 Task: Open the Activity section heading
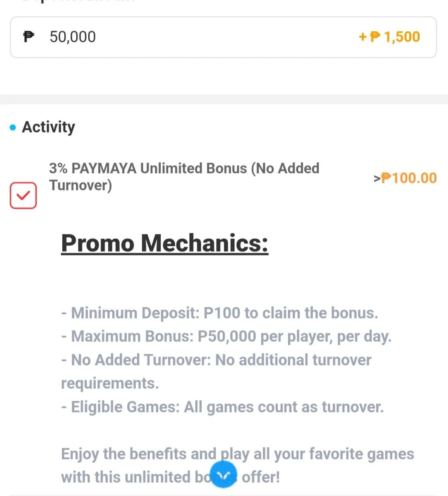pos(48,127)
